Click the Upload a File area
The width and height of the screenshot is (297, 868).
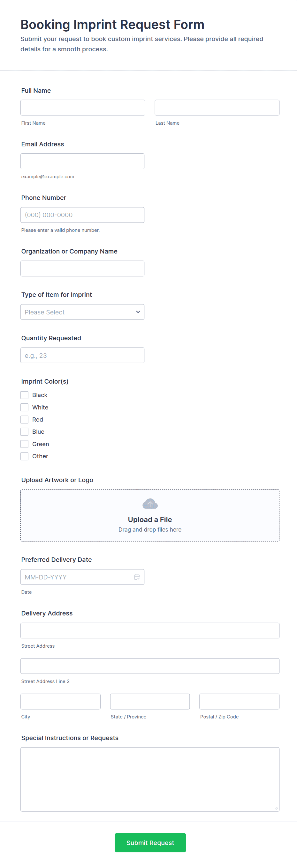(x=150, y=519)
